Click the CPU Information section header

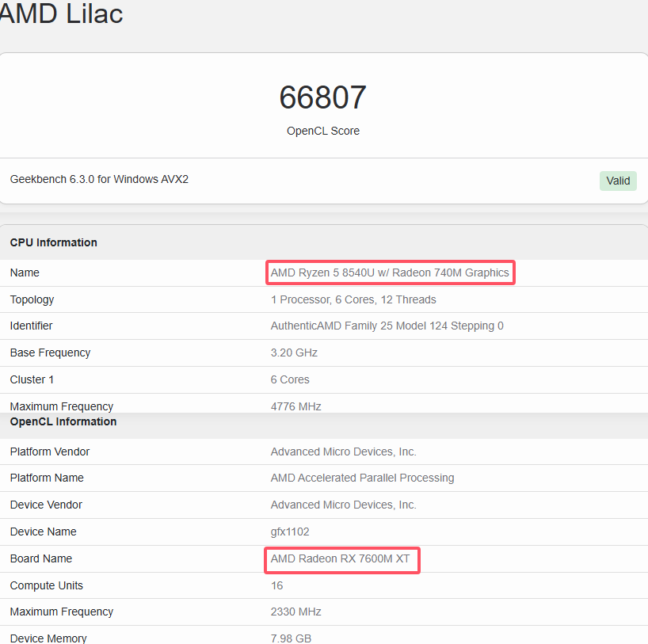coord(54,242)
